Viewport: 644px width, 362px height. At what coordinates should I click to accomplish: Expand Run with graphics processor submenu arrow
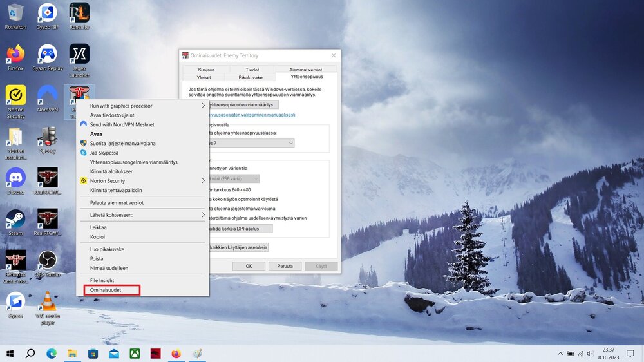pos(203,106)
